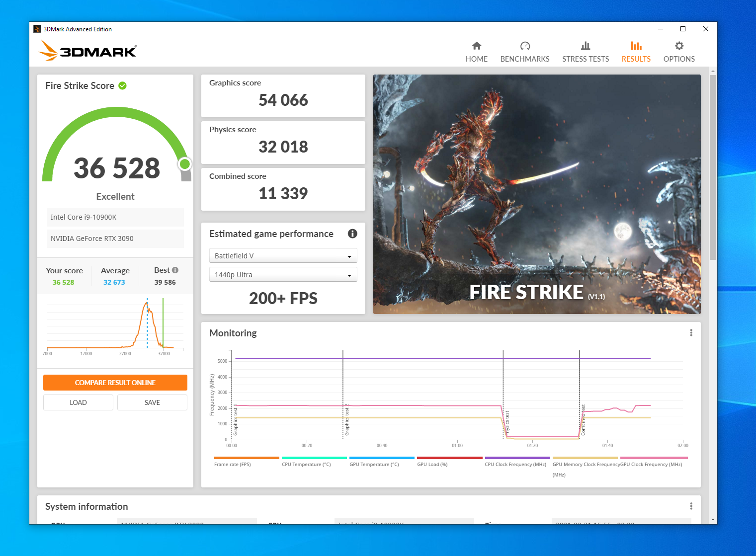756x556 pixels.
Task: Click the Physics test marker line in monitoring graph
Action: click(x=503, y=395)
